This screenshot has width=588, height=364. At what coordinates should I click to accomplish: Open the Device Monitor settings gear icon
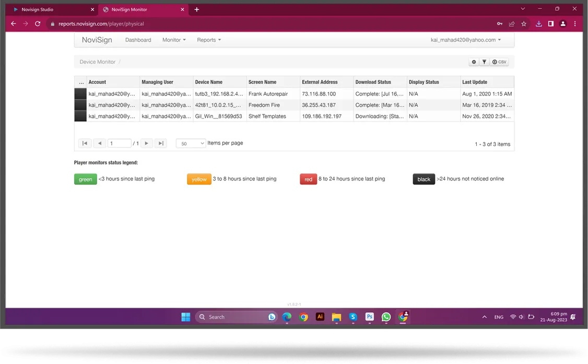(x=474, y=62)
